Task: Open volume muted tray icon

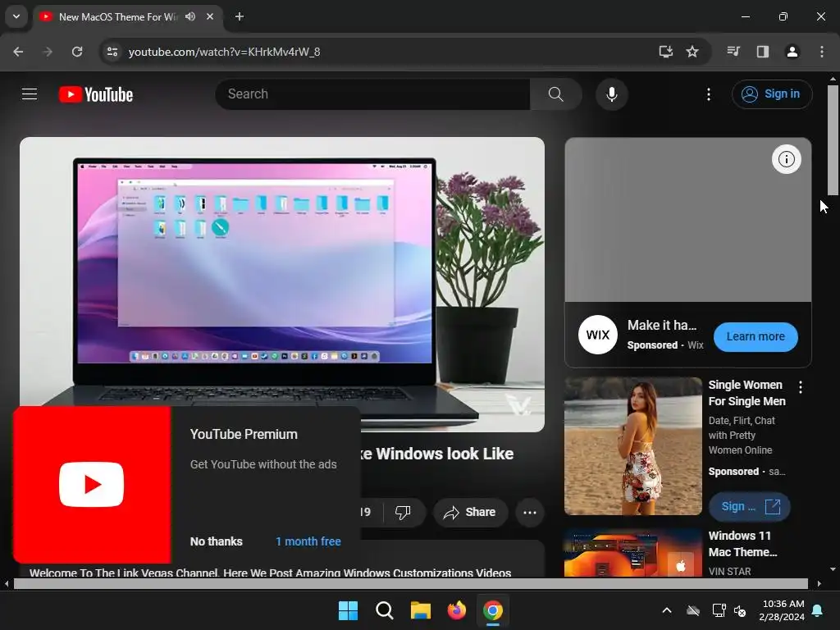Action: (740, 610)
